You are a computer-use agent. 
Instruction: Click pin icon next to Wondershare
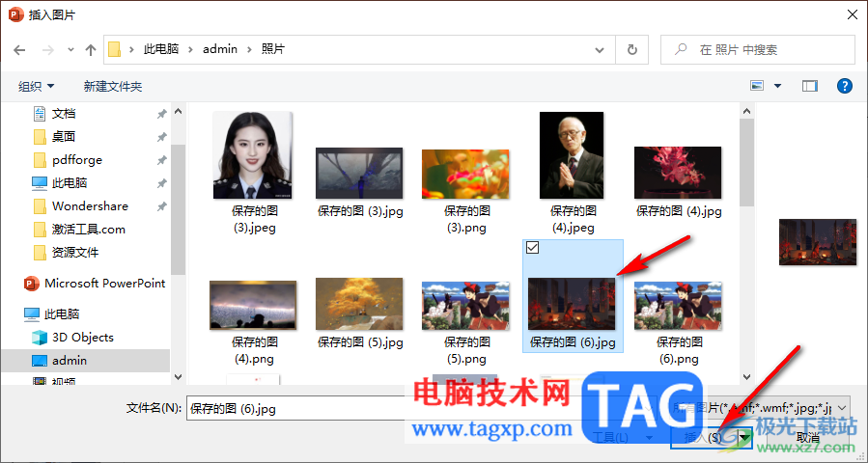pos(161,206)
